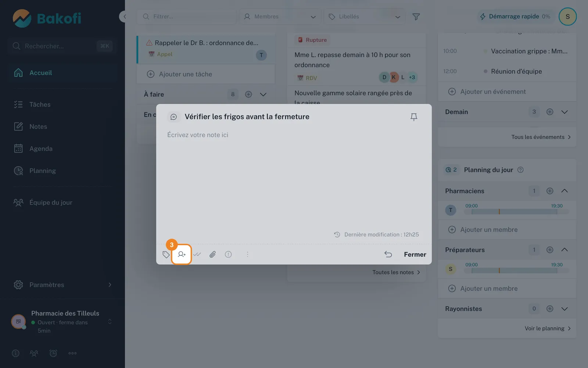Collapse the Préparateurs section
The image size is (588, 368).
564,250
